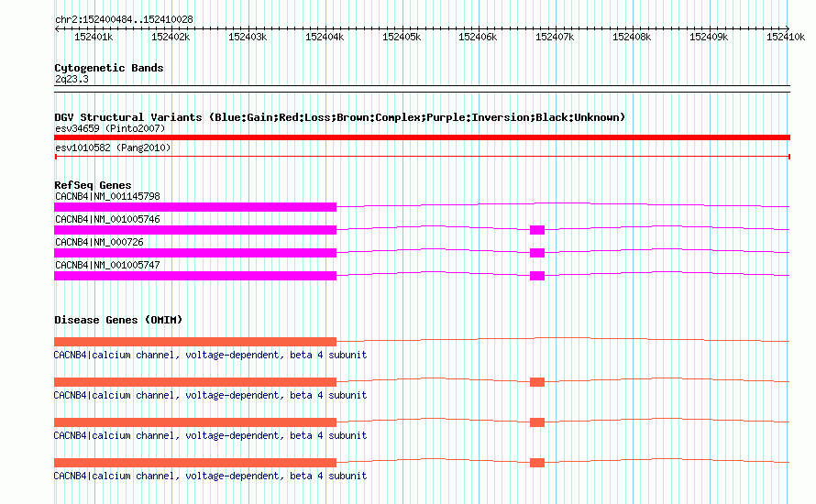Select the 2q23.3 band label
Image resolution: width=816 pixels, height=504 pixels.
[x=72, y=79]
